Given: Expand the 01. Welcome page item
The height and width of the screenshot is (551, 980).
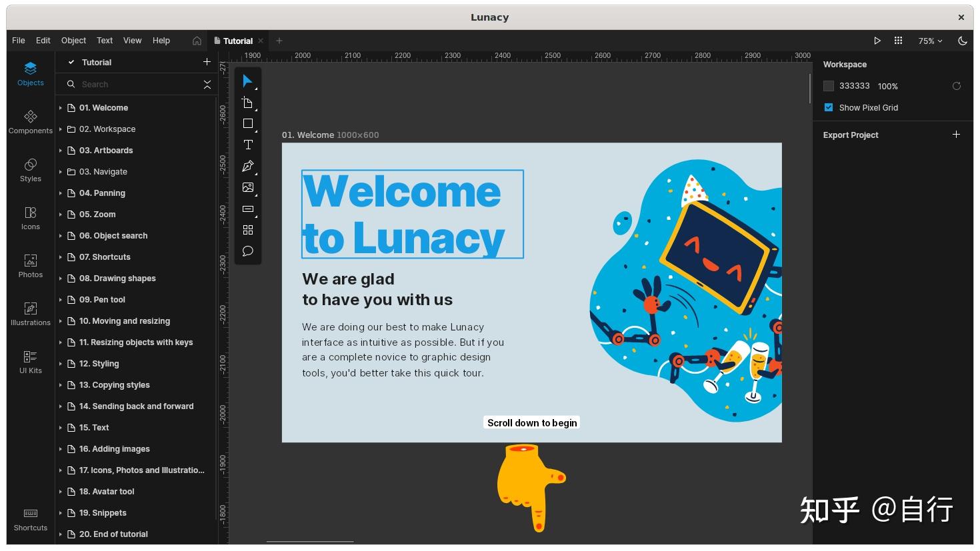Looking at the screenshot, I should tap(61, 107).
